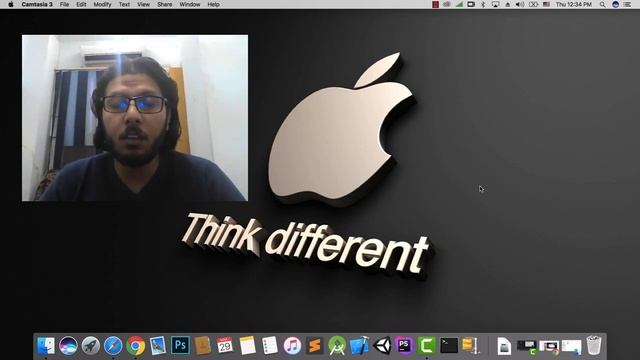Open Xcode from the Dock
The height and width of the screenshot is (360, 640).
360,346
